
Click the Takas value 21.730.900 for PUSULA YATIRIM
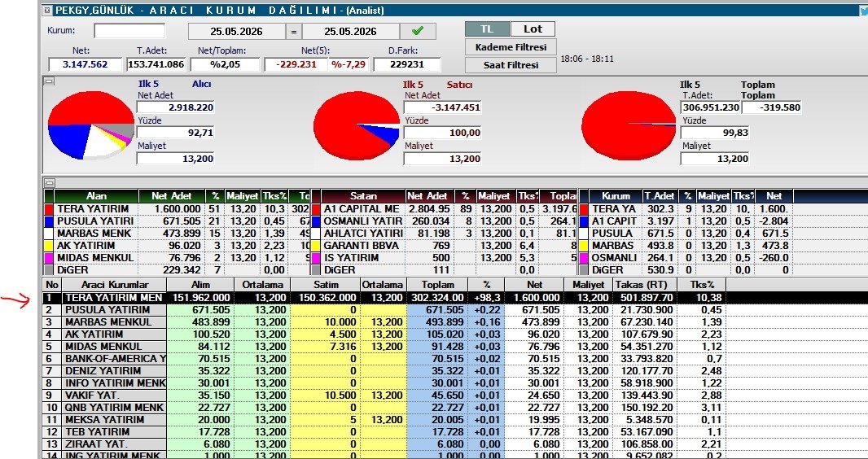(645, 310)
